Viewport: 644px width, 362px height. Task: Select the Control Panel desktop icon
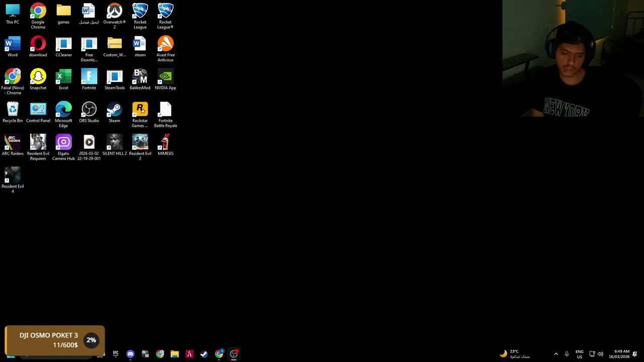pyautogui.click(x=38, y=112)
